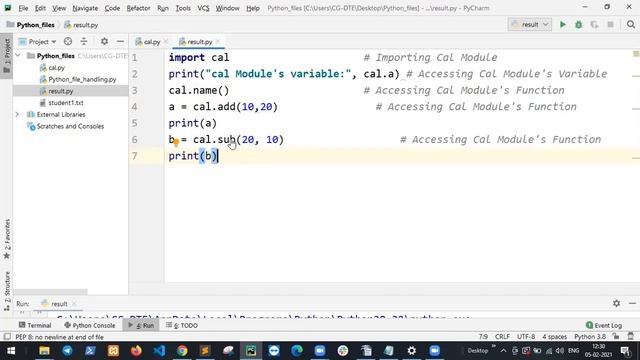Image resolution: width=640 pixels, height=360 pixels.
Task: Hide the Project panel with minus icon
Action: point(120,41)
